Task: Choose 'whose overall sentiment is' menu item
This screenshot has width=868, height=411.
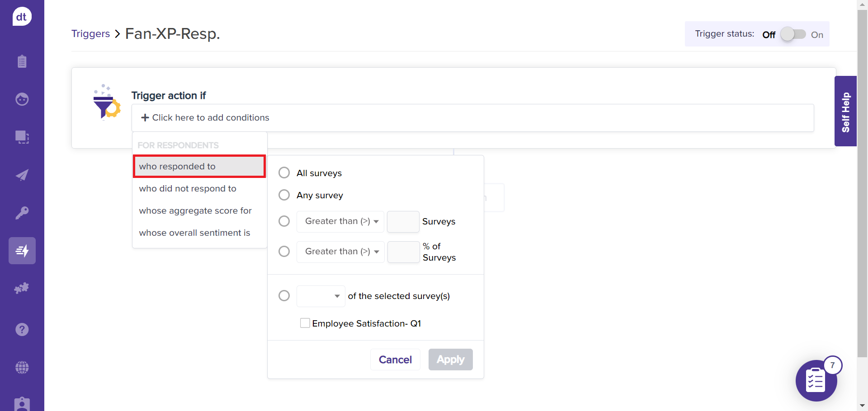Action: (x=194, y=233)
